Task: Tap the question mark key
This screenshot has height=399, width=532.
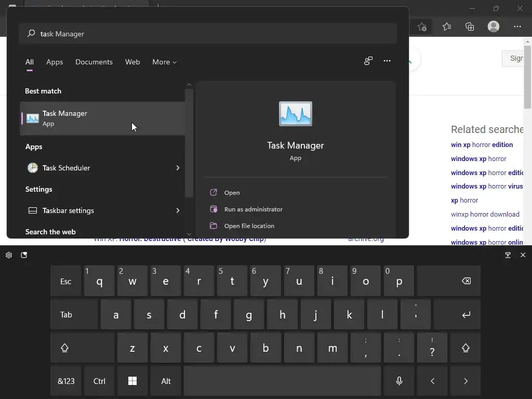Action: click(432, 348)
